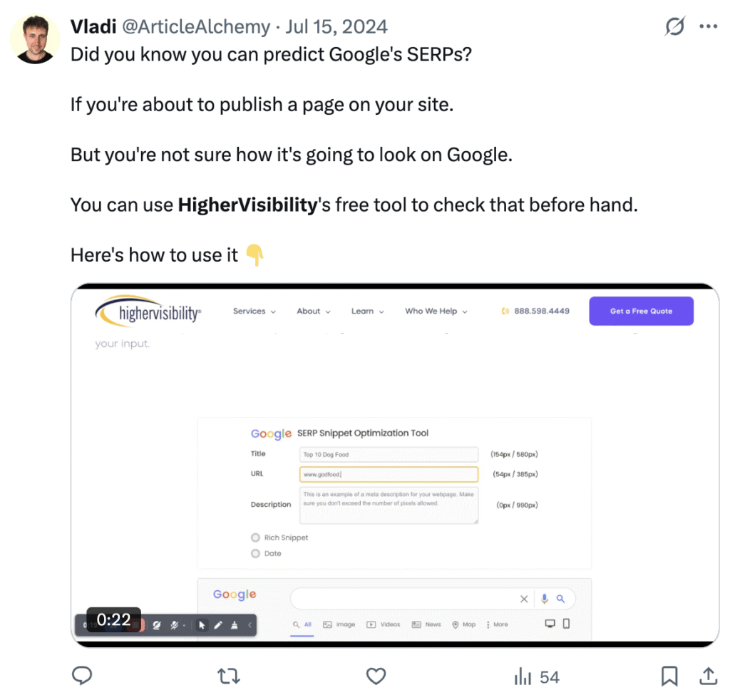The image size is (730, 700).
Task: Switch to desktop preview icon
Action: coord(550,624)
